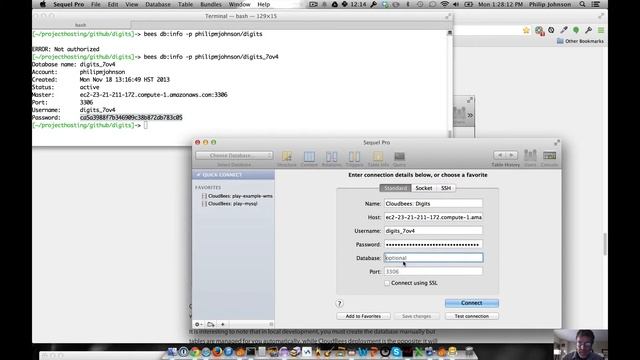640x360 pixels.
Task: Open the Bundles menu
Action: coord(211,4)
